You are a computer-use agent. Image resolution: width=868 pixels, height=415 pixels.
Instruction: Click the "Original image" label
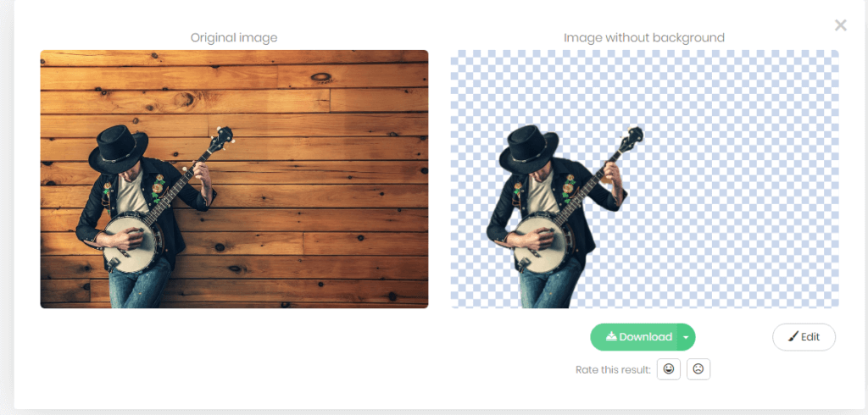(234, 37)
